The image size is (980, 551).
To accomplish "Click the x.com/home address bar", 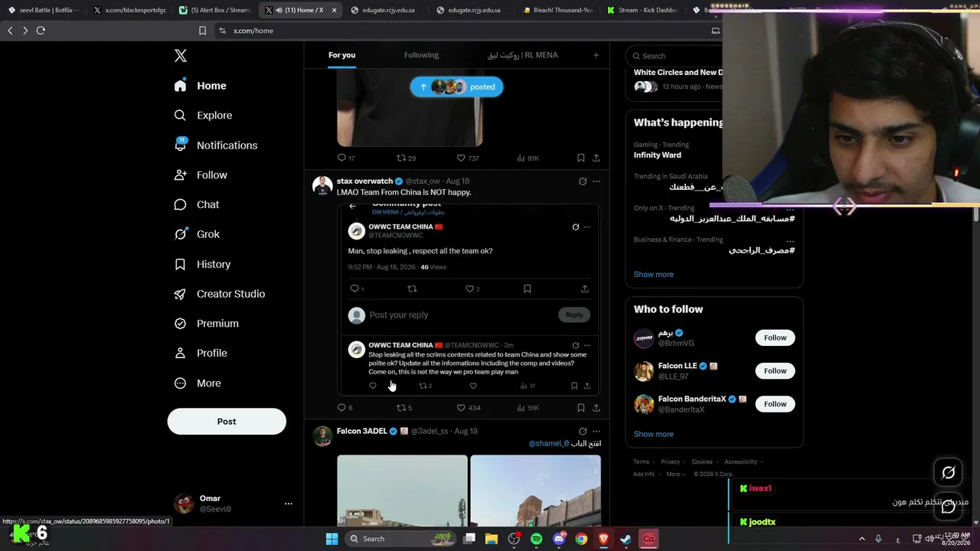I will 459,31.
